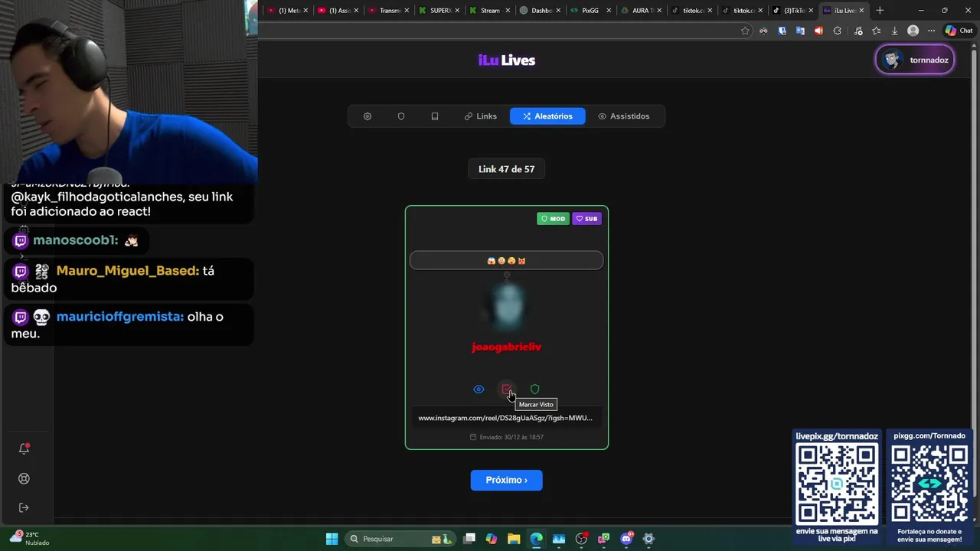Viewport: 980px width, 551px height.
Task: Open Settings gear in taskbar
Action: point(648,539)
